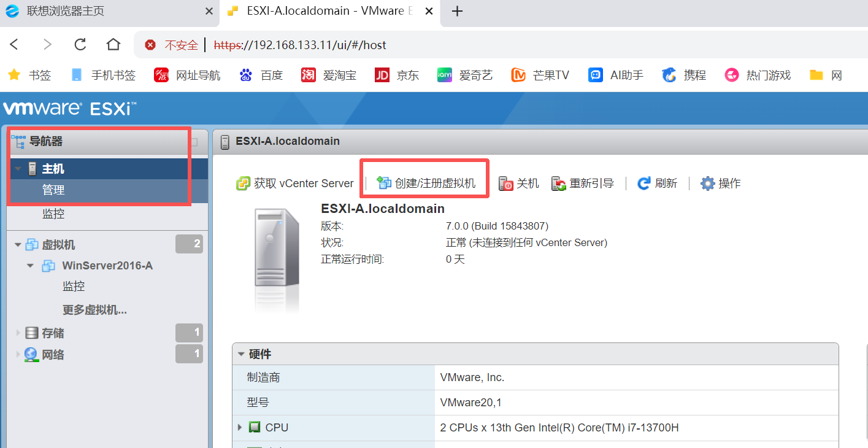The image size is (868, 448).
Task: Click the 虚拟机 count badge 2
Action: [189, 244]
